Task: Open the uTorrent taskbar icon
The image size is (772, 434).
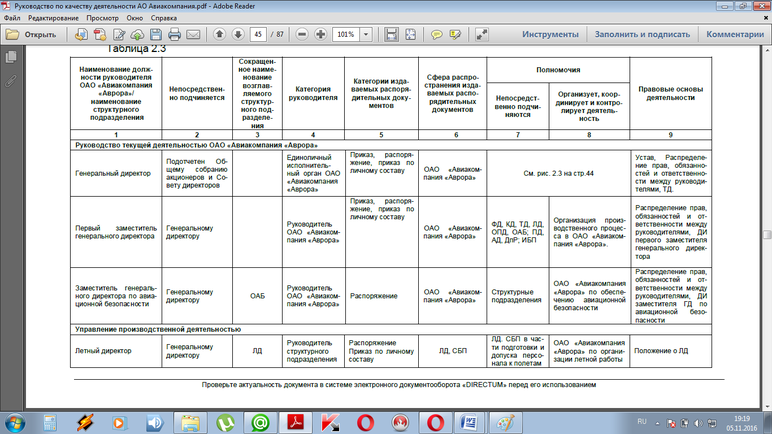Action: [x=225, y=423]
